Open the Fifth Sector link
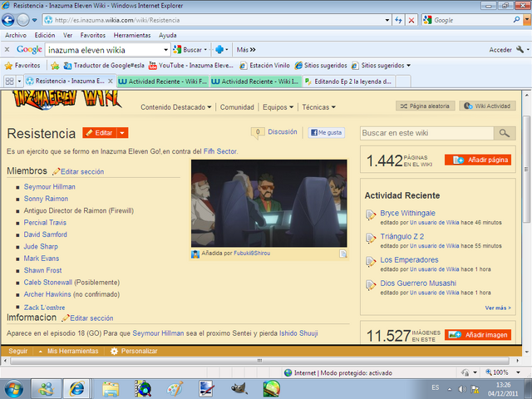The image size is (532, 399). pyautogui.click(x=219, y=151)
